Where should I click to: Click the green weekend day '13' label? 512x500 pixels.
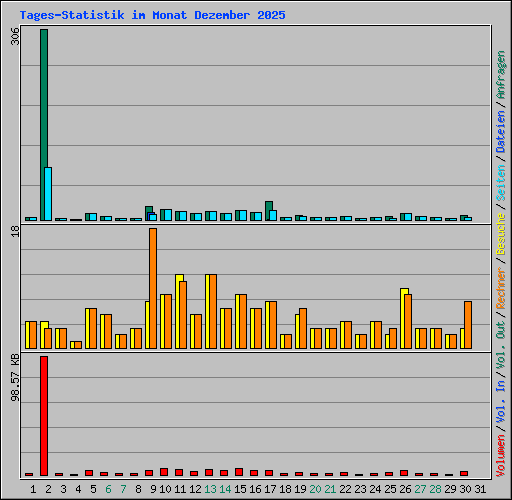coord(210,489)
